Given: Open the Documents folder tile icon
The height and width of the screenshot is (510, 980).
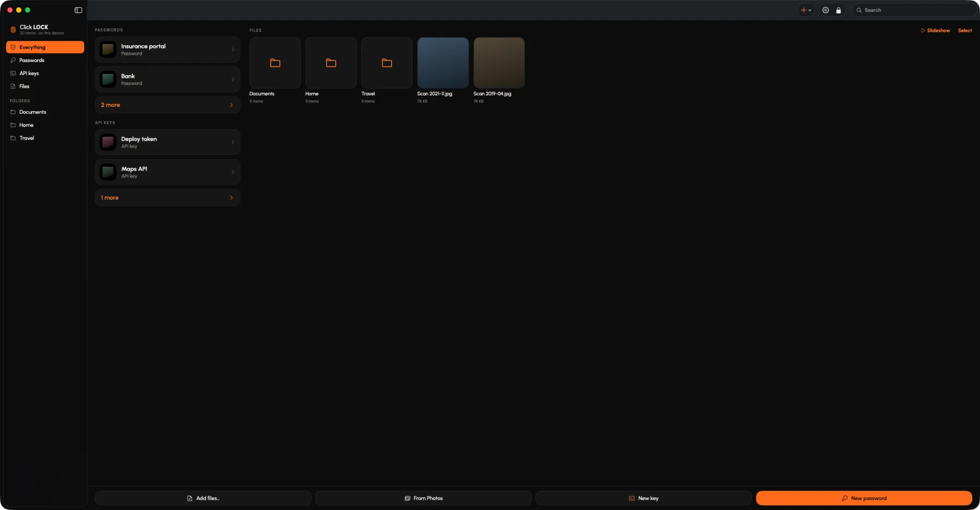Looking at the screenshot, I should pyautogui.click(x=275, y=63).
